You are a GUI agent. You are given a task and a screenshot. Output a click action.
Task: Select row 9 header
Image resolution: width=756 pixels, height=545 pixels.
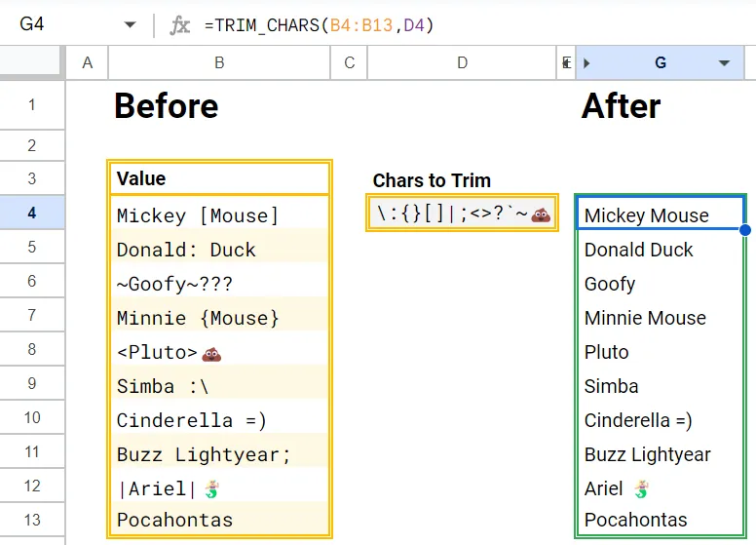32,383
